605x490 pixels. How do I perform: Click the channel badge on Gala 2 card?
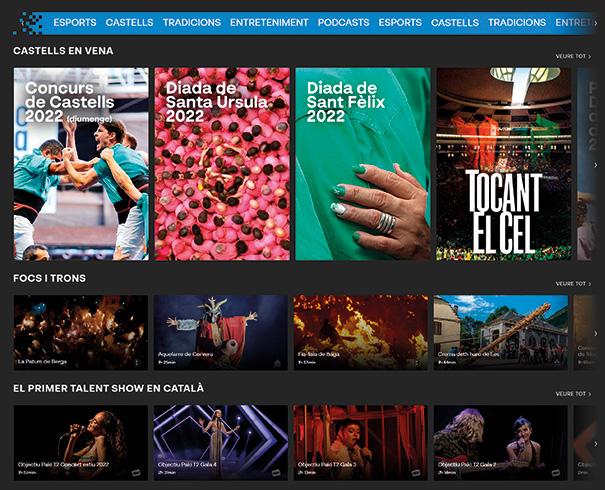pos(556,472)
